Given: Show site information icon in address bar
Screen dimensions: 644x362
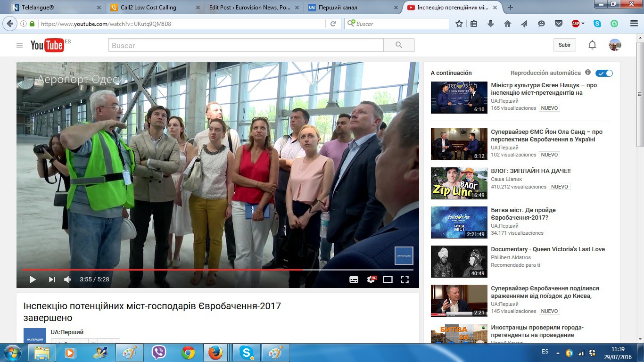Looking at the screenshot, I should [23, 24].
